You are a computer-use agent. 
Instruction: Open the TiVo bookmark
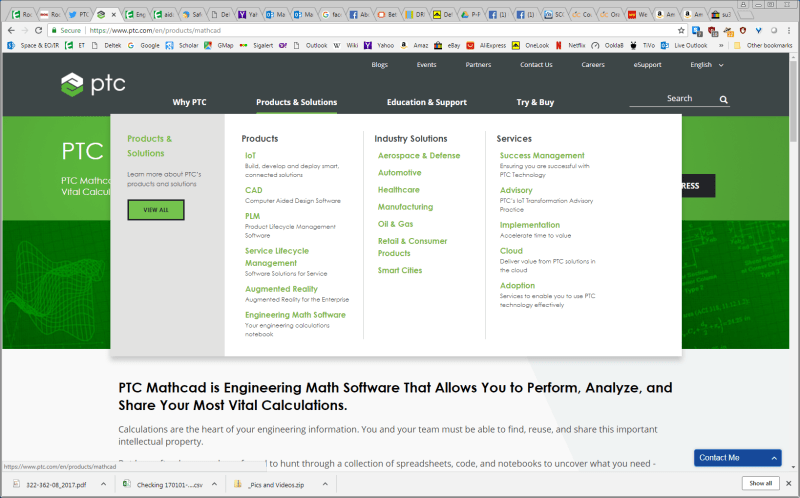click(642, 45)
